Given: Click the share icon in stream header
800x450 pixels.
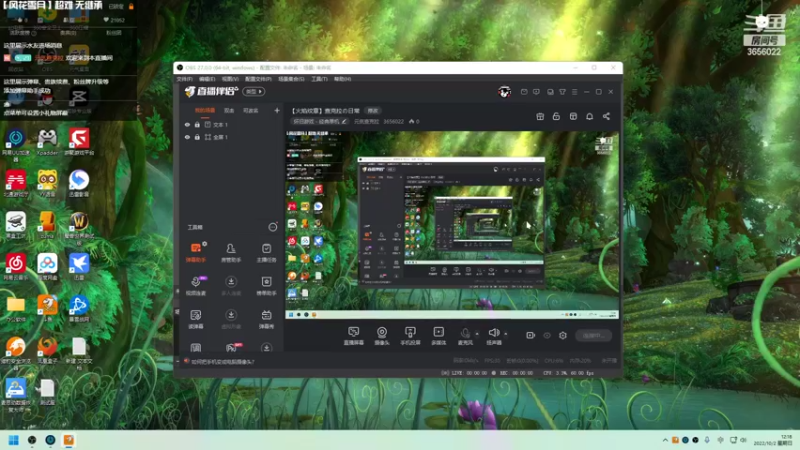Looking at the screenshot, I should 606,116.
